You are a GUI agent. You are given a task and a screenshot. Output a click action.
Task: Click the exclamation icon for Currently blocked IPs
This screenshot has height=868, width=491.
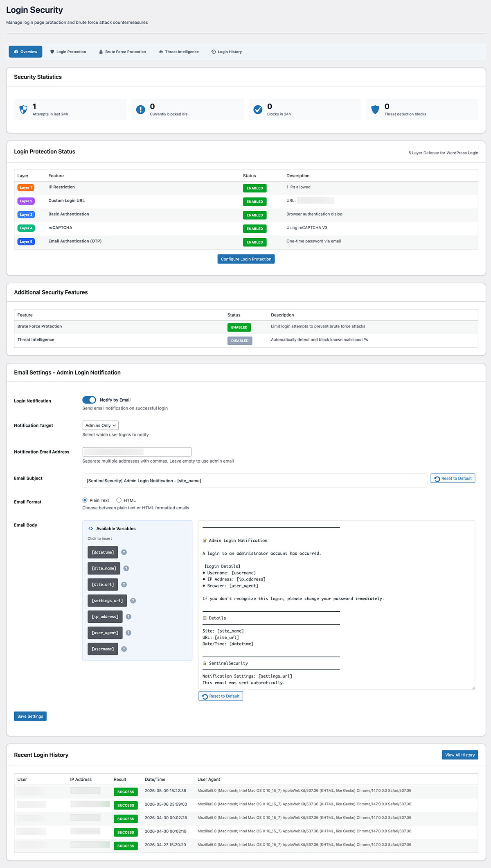pos(140,110)
